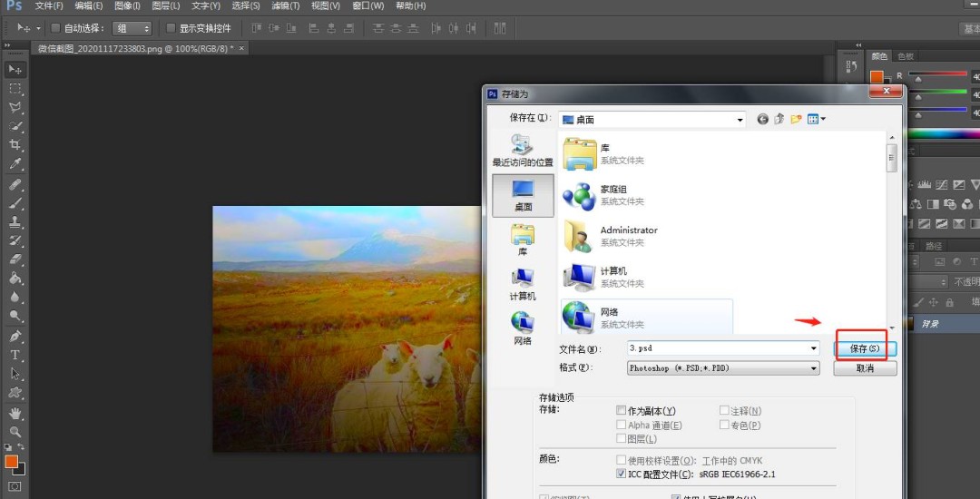Select the Eyedropper tool
Screen dimensions: 980x499
15,164
